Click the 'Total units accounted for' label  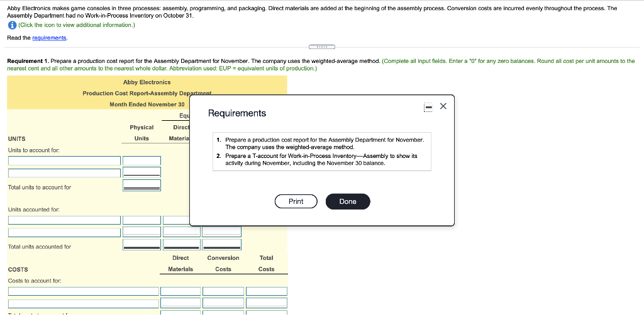[40, 247]
